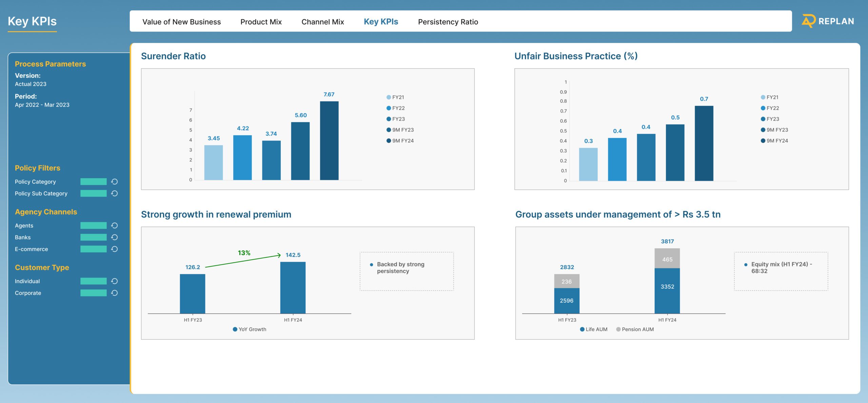Screen dimensions: 868x403
Task: Reset the Policy Category filter
Action: click(115, 181)
